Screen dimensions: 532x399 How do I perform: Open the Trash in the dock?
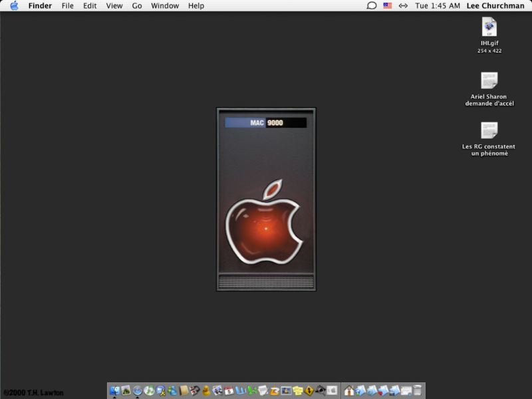pyautogui.click(x=418, y=390)
